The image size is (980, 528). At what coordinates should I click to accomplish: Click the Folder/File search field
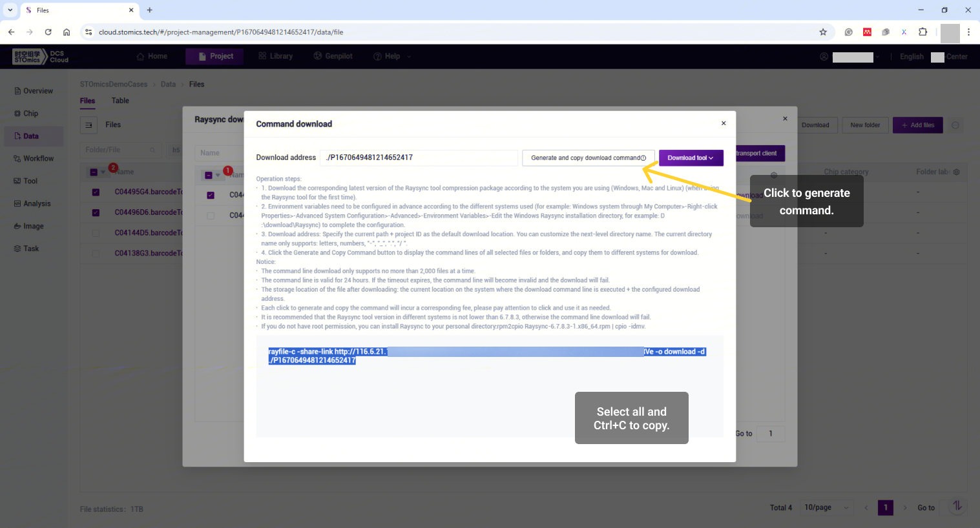[120, 150]
